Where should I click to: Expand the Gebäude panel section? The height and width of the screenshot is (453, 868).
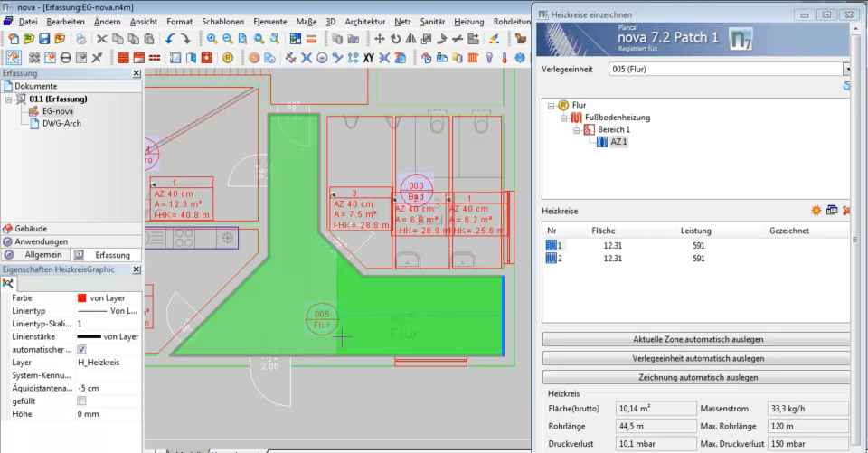point(71,228)
